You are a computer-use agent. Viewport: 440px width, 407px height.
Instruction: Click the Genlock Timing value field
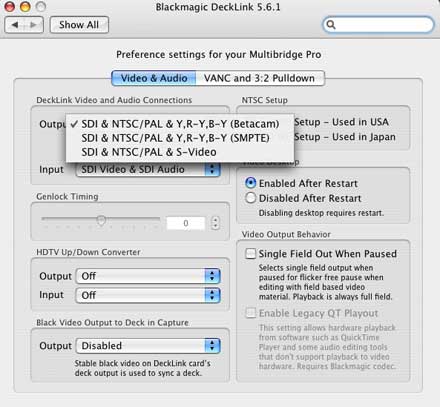[186, 223]
